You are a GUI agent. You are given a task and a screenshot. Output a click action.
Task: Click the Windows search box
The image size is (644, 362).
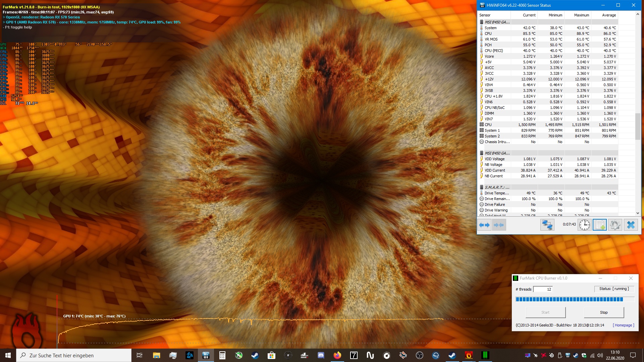pos(74,355)
